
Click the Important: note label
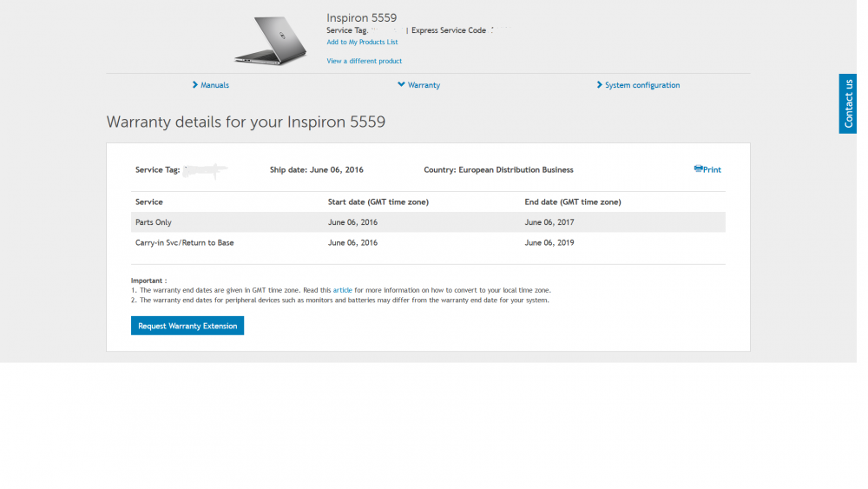pyautogui.click(x=149, y=281)
